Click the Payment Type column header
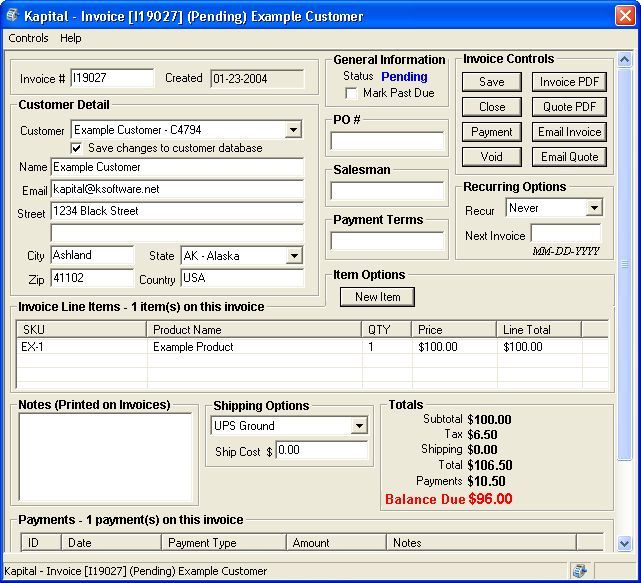The height and width of the screenshot is (583, 641). 224,543
